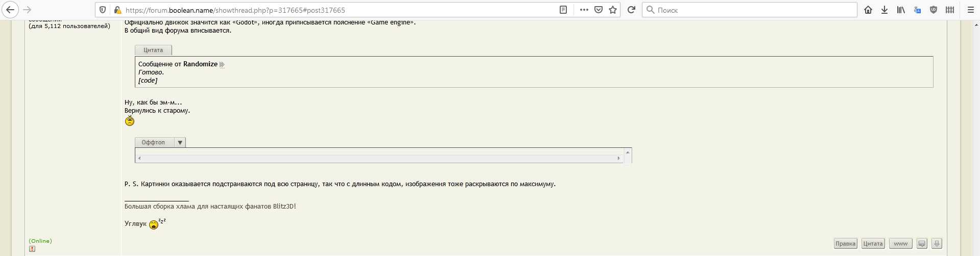The width and height of the screenshot is (980, 256).
Task: Click the report post warning icon
Action: pyautogui.click(x=32, y=249)
